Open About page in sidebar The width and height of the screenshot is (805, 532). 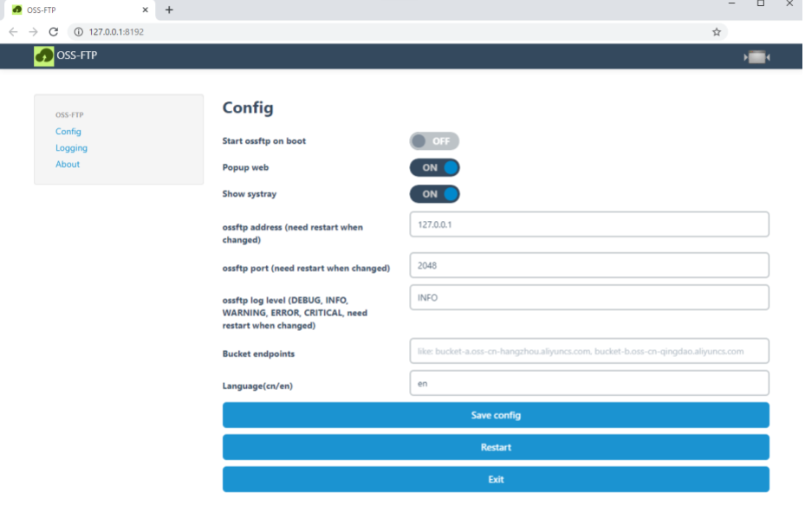pos(68,165)
